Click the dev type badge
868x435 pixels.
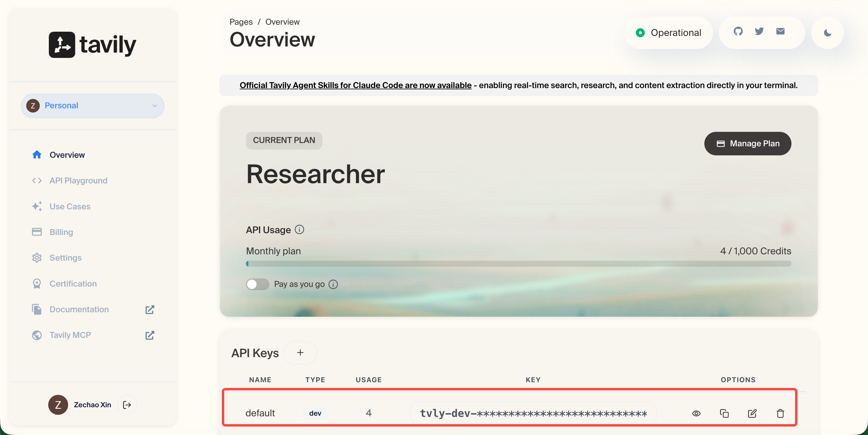[x=315, y=413]
